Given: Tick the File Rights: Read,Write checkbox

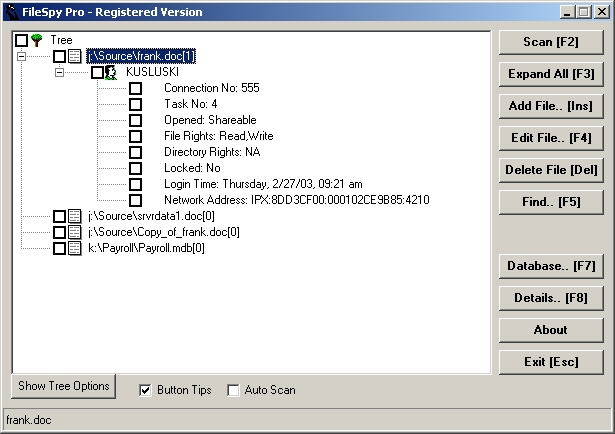Looking at the screenshot, I should (x=135, y=136).
